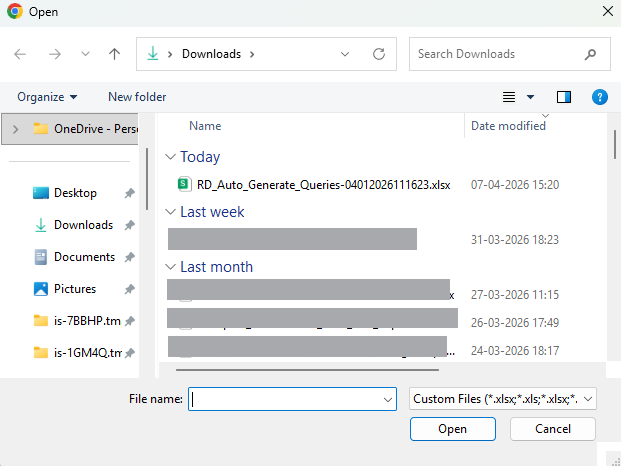Open the Custom Files type filter dropdown
Viewport: 621px width, 466px height.
click(503, 399)
